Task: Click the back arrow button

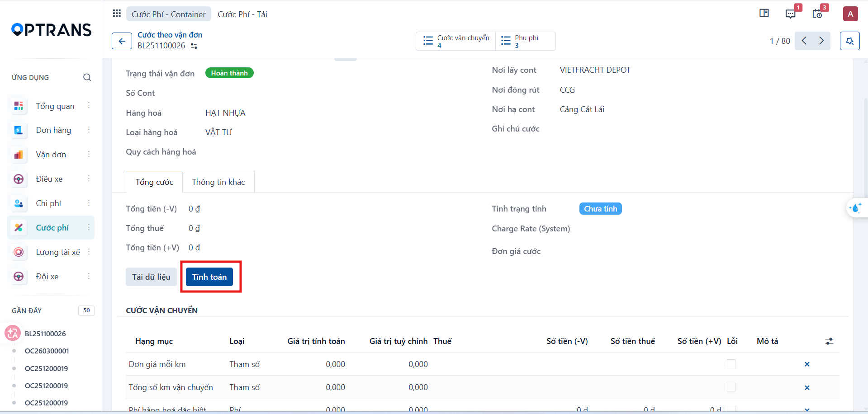Action: pos(122,41)
